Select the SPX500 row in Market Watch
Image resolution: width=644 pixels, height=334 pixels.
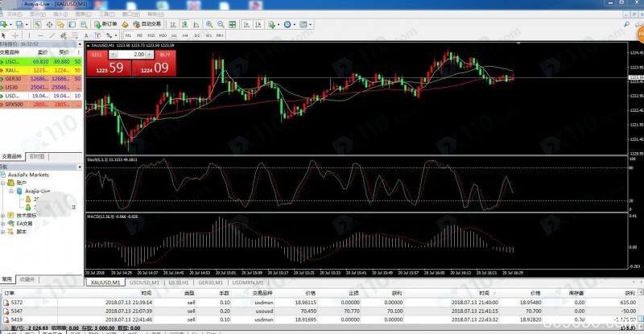tap(41, 105)
